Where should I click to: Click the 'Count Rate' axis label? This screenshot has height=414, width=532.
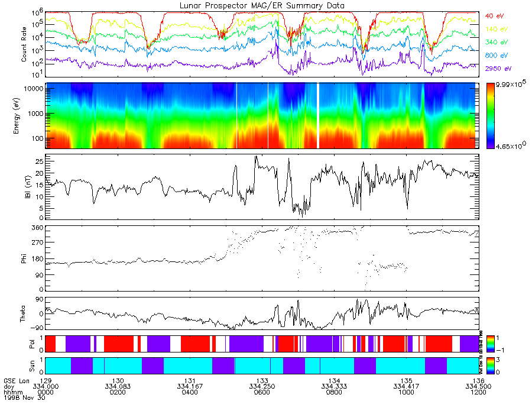click(x=24, y=44)
